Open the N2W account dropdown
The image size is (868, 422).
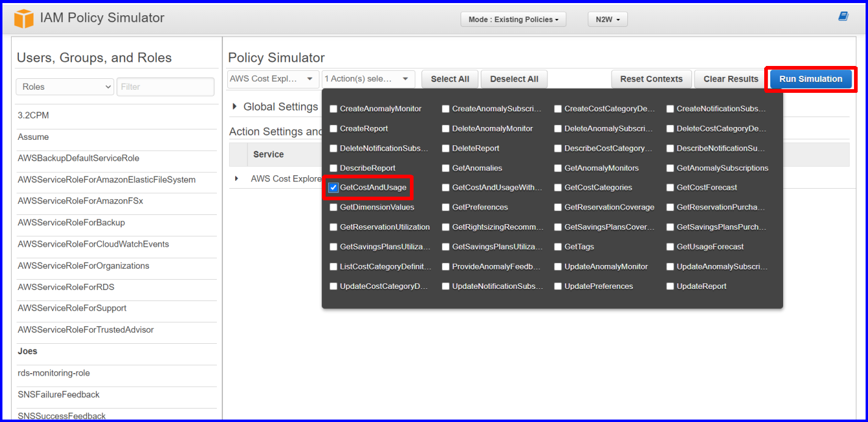pos(607,20)
